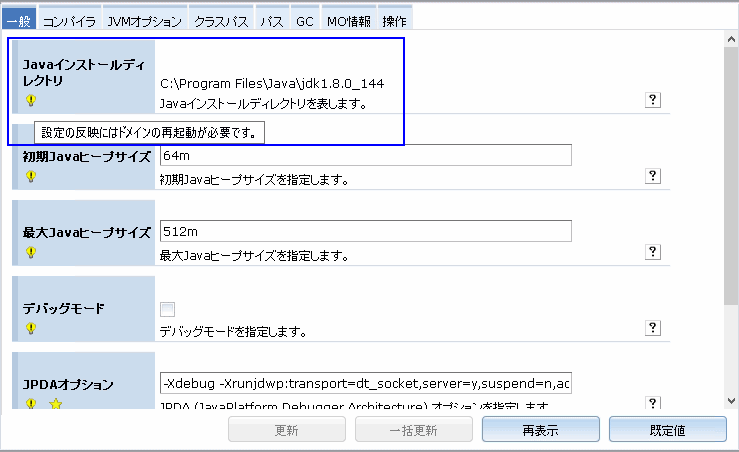Click the star icon under JPDAオプション

(56, 404)
